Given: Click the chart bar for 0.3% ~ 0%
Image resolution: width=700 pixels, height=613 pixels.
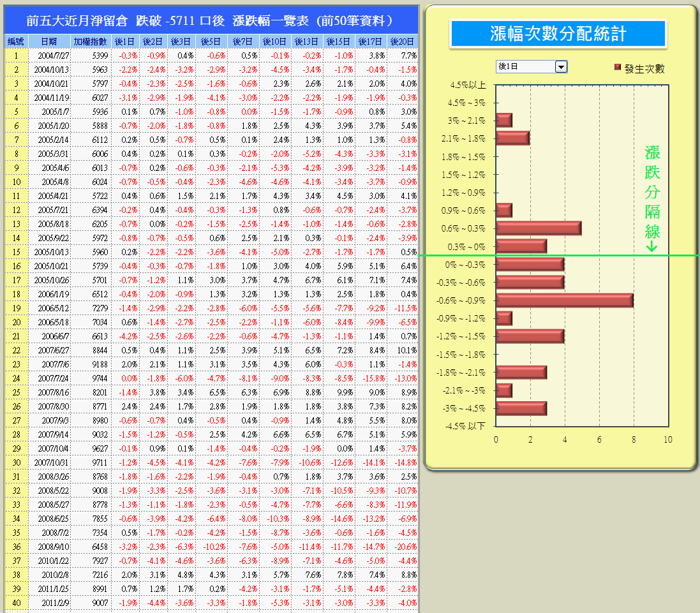Looking at the screenshot, I should click(521, 246).
